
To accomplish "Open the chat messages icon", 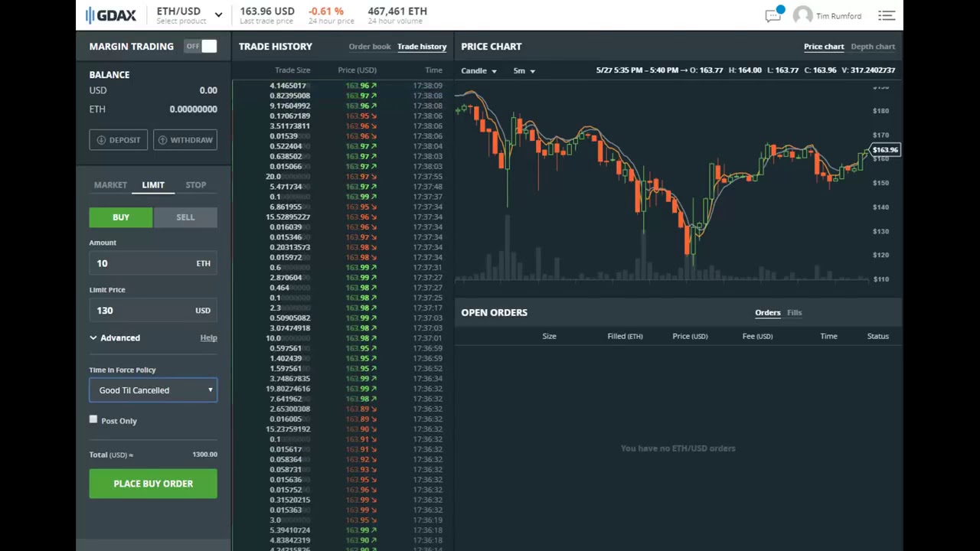I will (773, 15).
